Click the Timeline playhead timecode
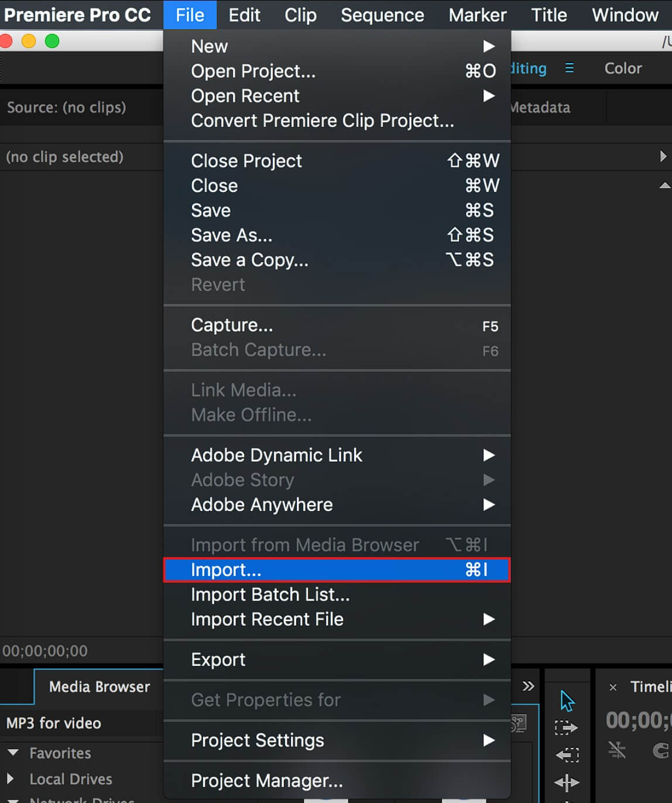 click(x=639, y=720)
